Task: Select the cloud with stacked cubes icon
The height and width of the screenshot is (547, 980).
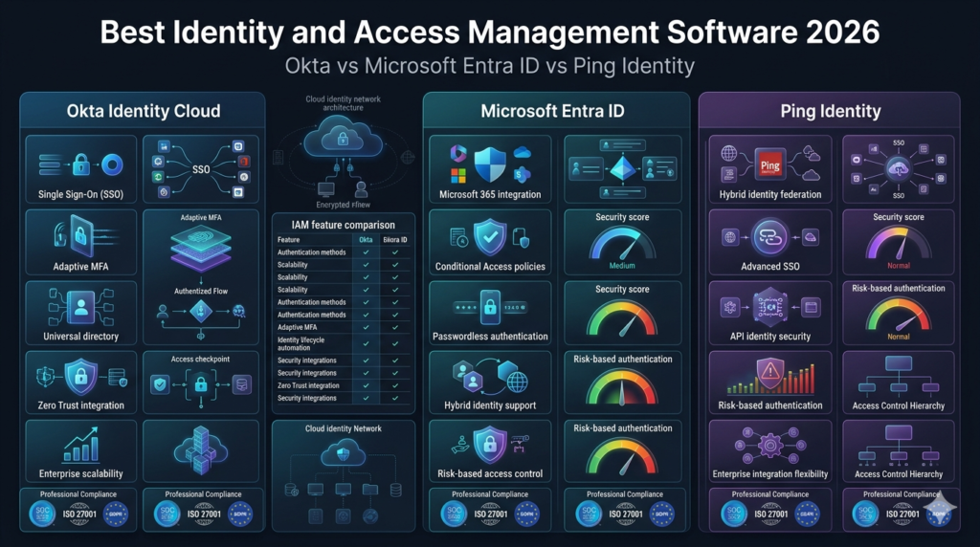Action: click(201, 450)
